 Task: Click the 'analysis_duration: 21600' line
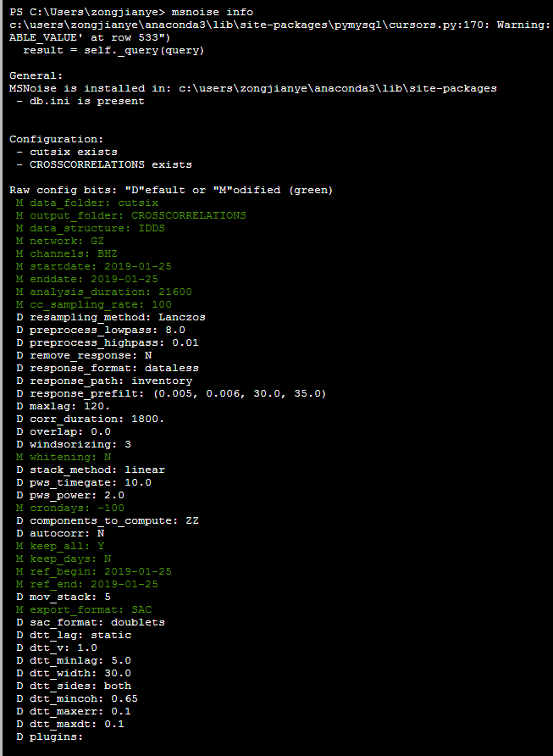click(110, 292)
